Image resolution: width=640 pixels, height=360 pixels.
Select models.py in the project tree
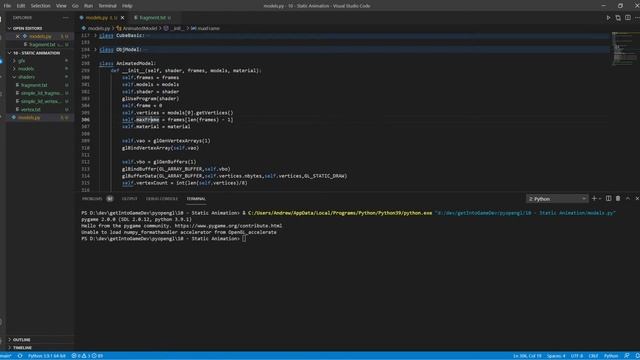coord(29,118)
